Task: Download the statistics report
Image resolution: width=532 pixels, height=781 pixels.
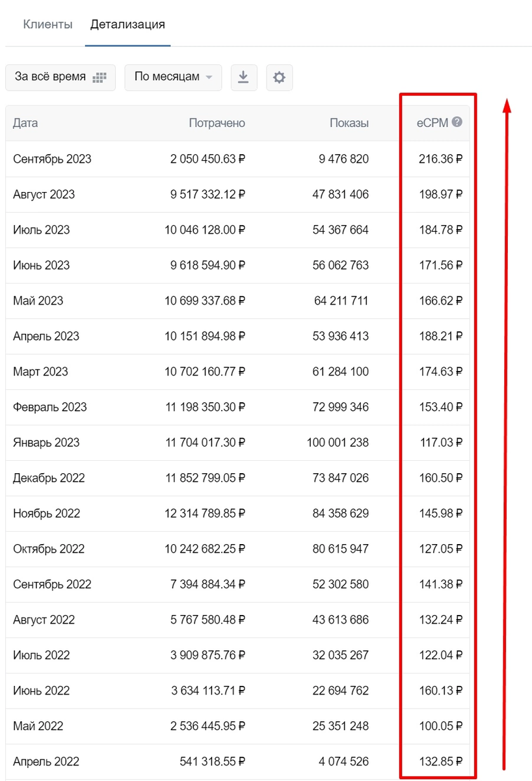Action: (x=243, y=77)
